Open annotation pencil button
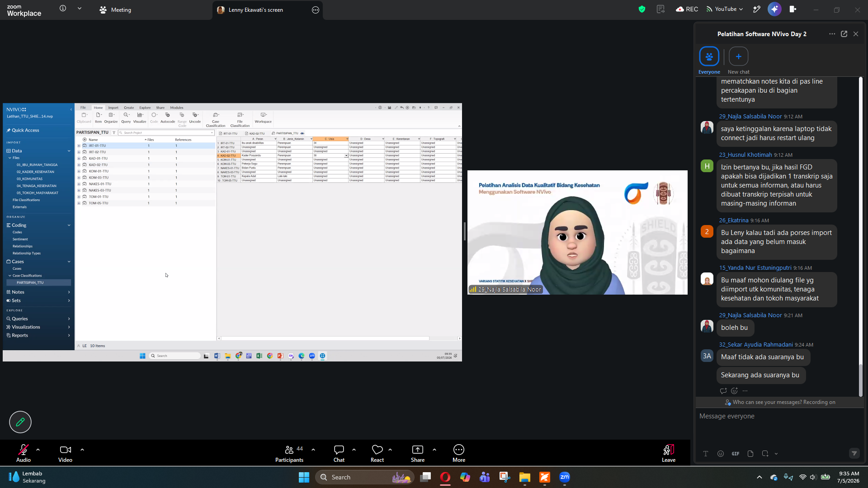 [x=20, y=422]
